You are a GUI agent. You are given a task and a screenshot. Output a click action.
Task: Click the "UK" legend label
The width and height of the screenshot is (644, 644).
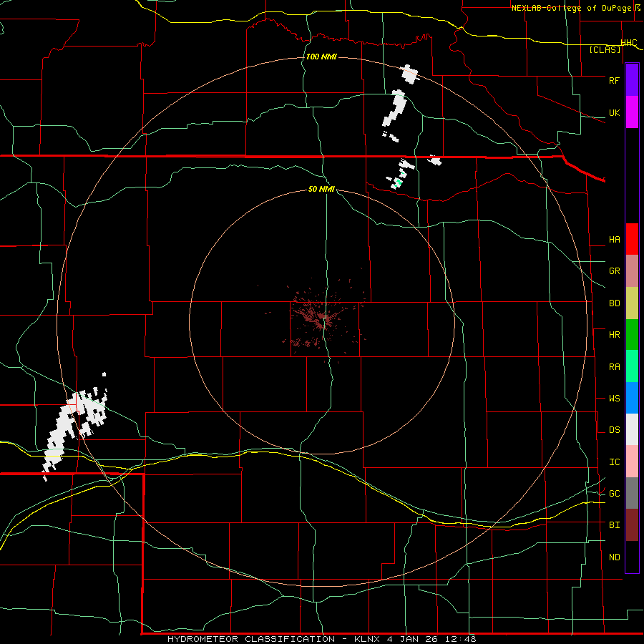(614, 112)
